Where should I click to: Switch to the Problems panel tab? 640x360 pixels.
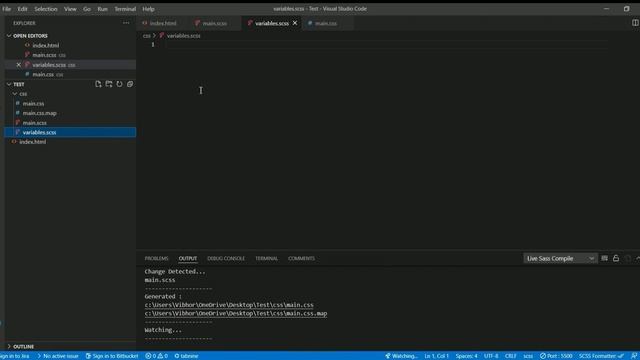pos(156,258)
